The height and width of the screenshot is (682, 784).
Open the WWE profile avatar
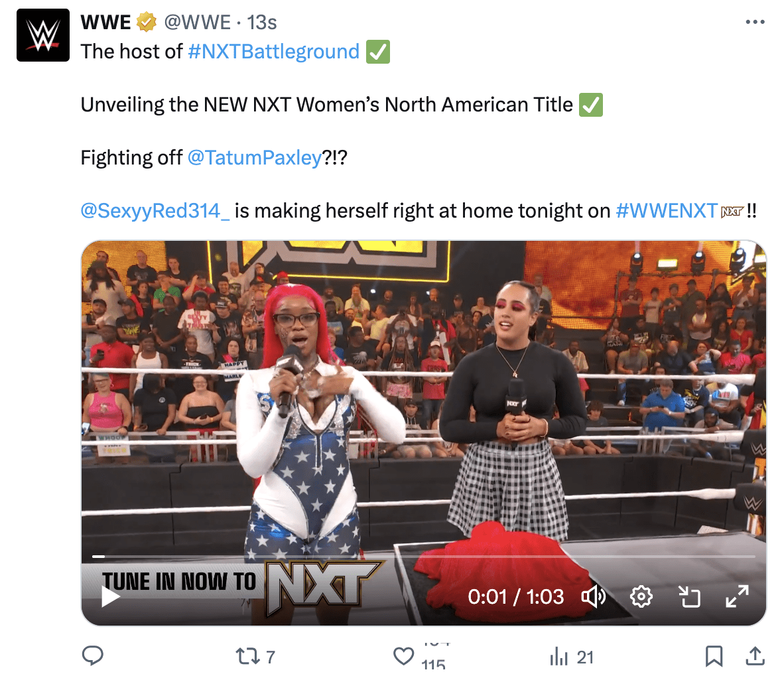point(43,35)
